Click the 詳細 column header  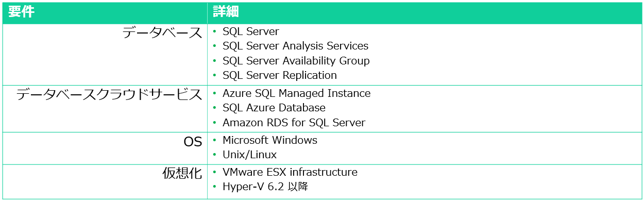(226, 12)
